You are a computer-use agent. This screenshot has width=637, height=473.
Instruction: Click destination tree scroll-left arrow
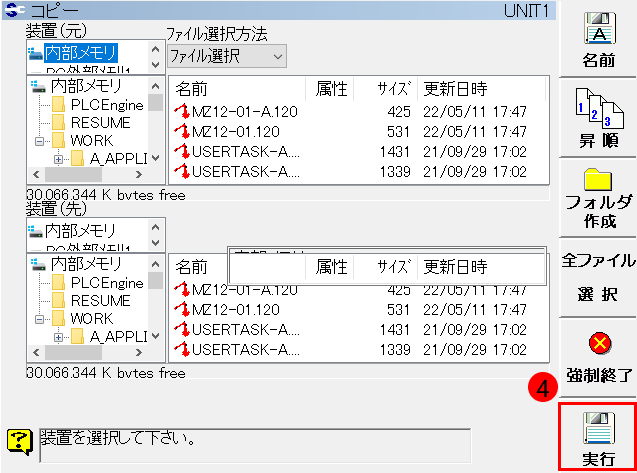[x=36, y=352]
